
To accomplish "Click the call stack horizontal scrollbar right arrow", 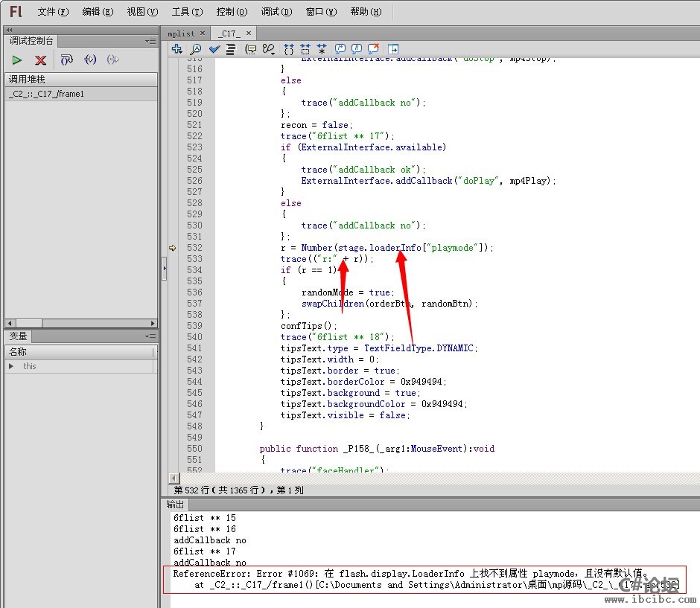I will pyautogui.click(x=153, y=323).
